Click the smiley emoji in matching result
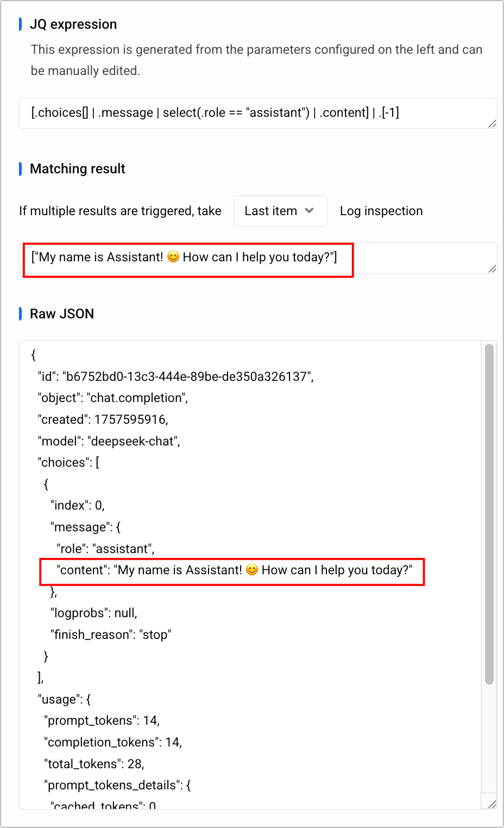 point(173,257)
